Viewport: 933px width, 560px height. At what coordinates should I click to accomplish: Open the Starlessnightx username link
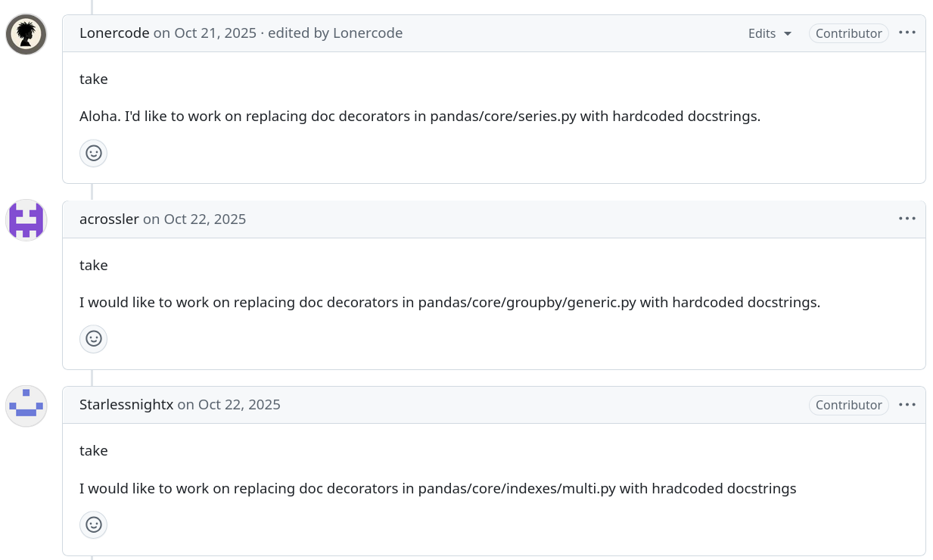point(126,405)
